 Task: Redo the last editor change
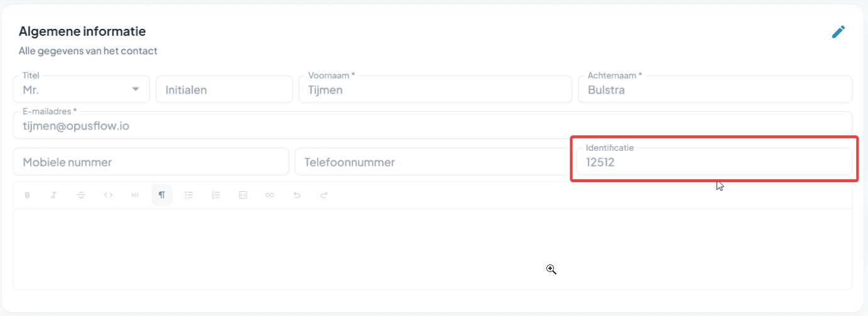click(324, 195)
